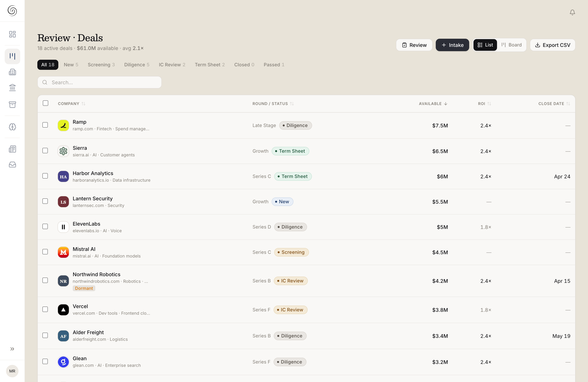Image resolution: width=588 pixels, height=382 pixels.
Task: Select the All 18 tab
Action: pos(48,65)
